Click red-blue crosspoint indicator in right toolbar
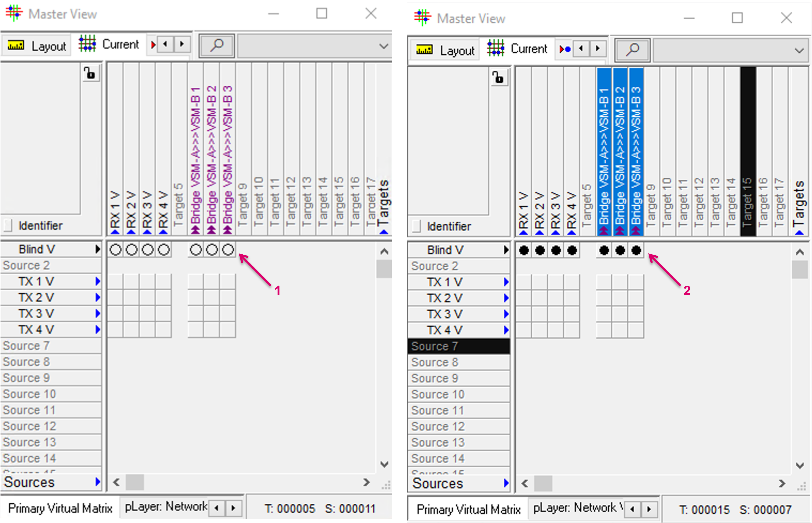 [x=565, y=49]
